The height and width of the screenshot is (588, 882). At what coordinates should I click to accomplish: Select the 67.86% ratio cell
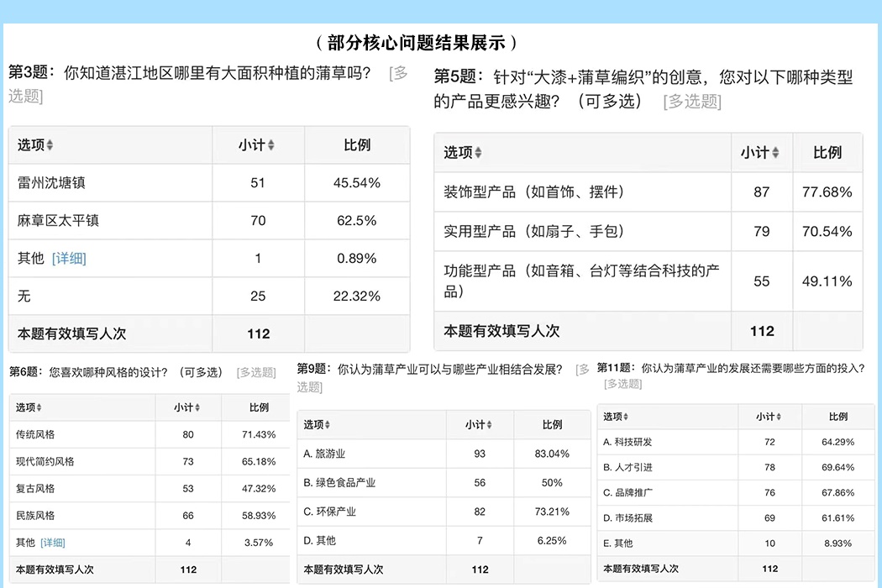(838, 493)
